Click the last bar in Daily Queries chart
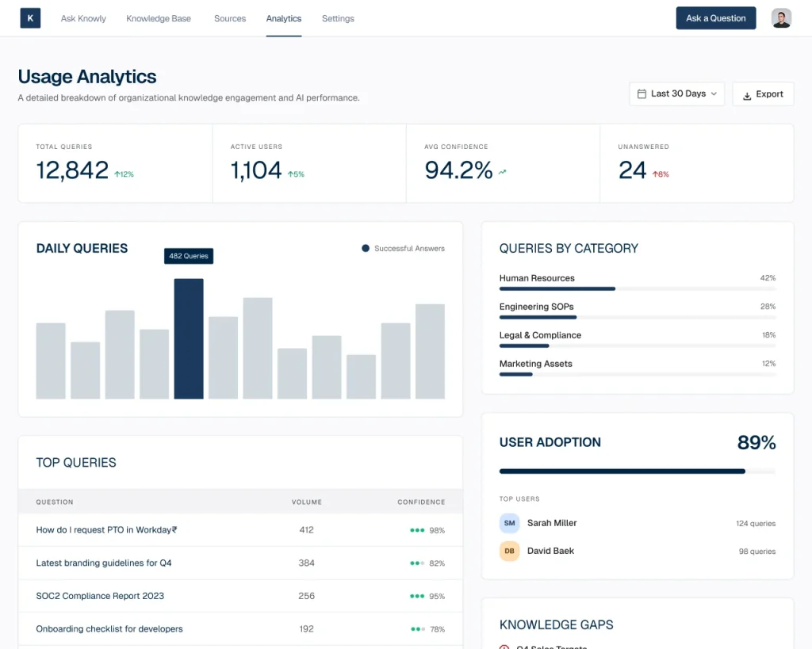 point(430,351)
